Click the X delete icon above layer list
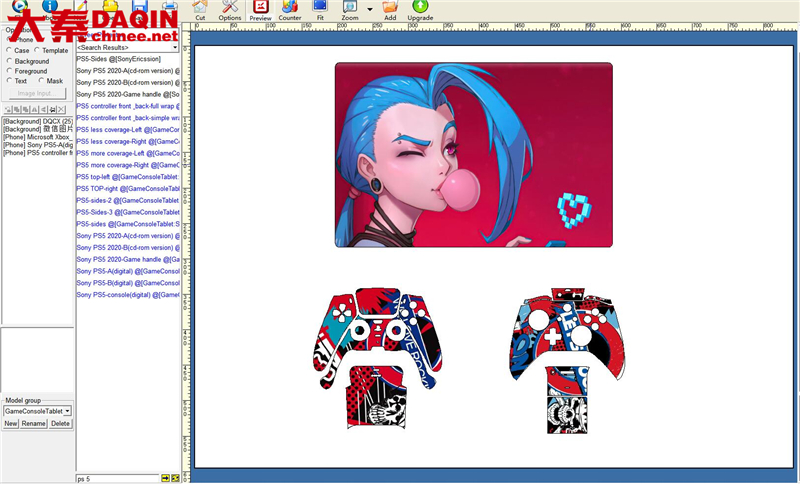This screenshot has width=800, height=484. (x=61, y=110)
